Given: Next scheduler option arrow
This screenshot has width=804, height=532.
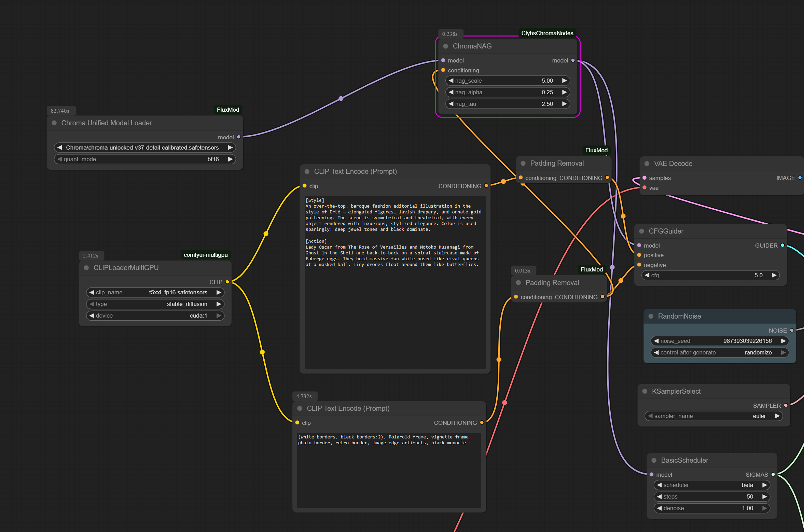Looking at the screenshot, I should pos(764,485).
